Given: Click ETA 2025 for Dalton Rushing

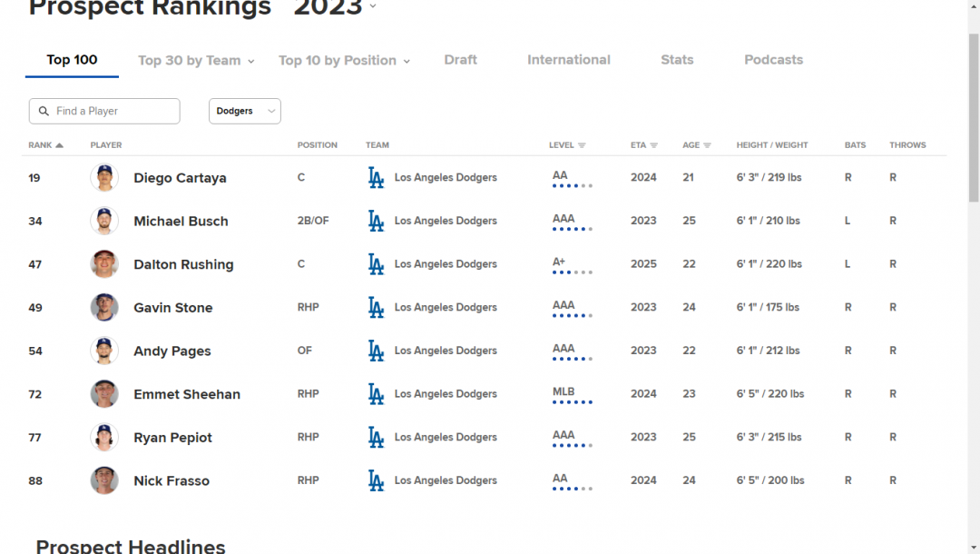Looking at the screenshot, I should [x=643, y=264].
